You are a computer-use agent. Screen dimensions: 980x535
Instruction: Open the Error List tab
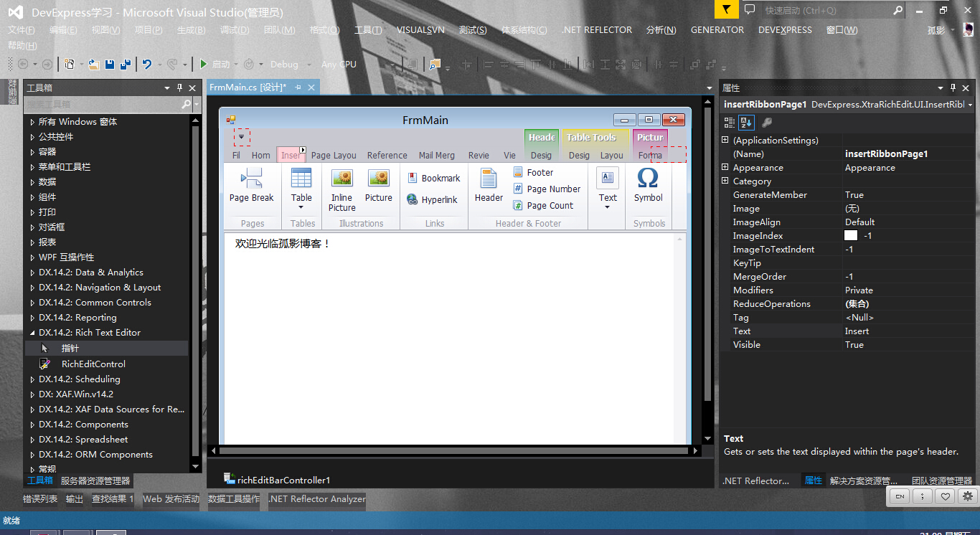pos(40,499)
